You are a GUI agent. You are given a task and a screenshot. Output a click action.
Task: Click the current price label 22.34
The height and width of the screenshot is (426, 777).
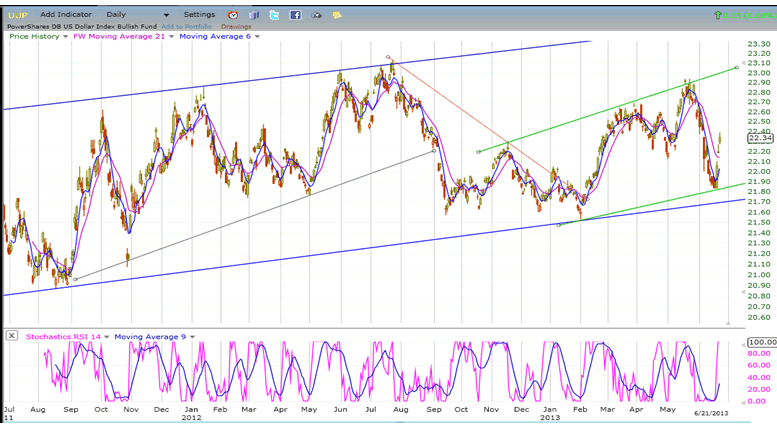click(x=760, y=138)
